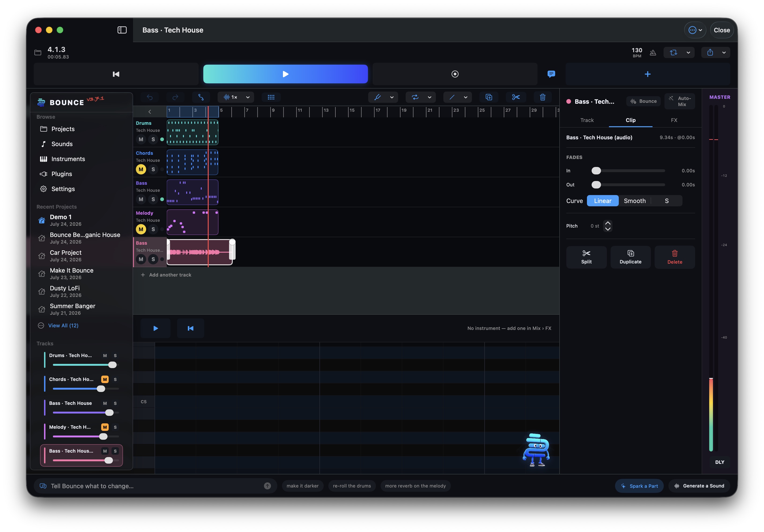764x532 pixels.
Task: Click the record button
Action: click(455, 74)
